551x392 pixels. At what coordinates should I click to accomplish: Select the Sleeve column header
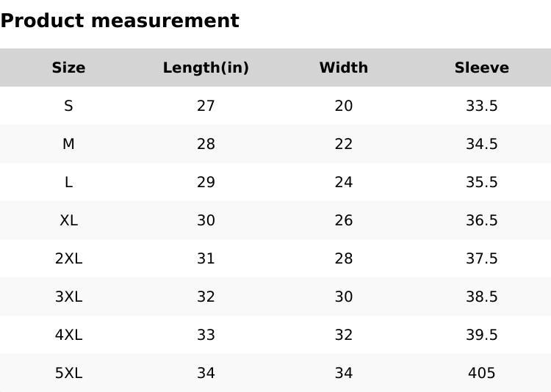(x=481, y=68)
